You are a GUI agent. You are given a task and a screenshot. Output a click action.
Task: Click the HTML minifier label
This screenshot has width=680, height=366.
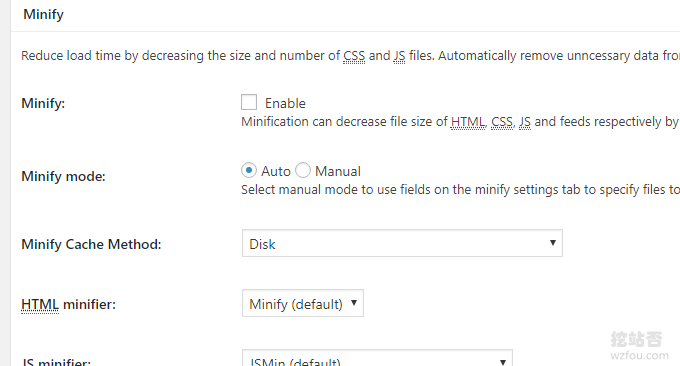[69, 304]
